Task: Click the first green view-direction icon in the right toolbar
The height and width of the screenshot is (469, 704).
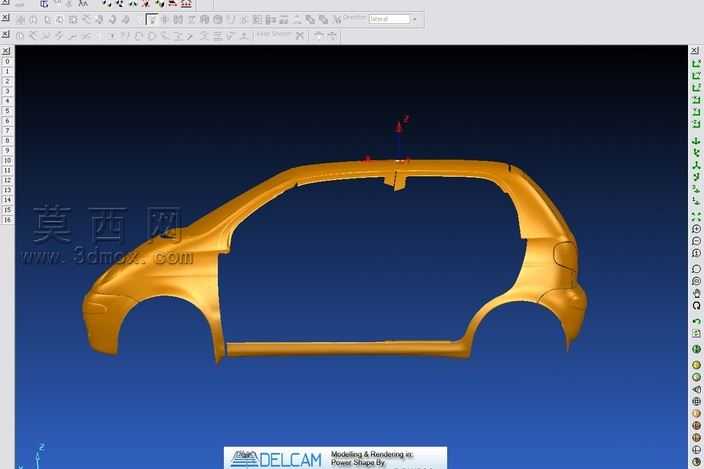Action: point(696,63)
